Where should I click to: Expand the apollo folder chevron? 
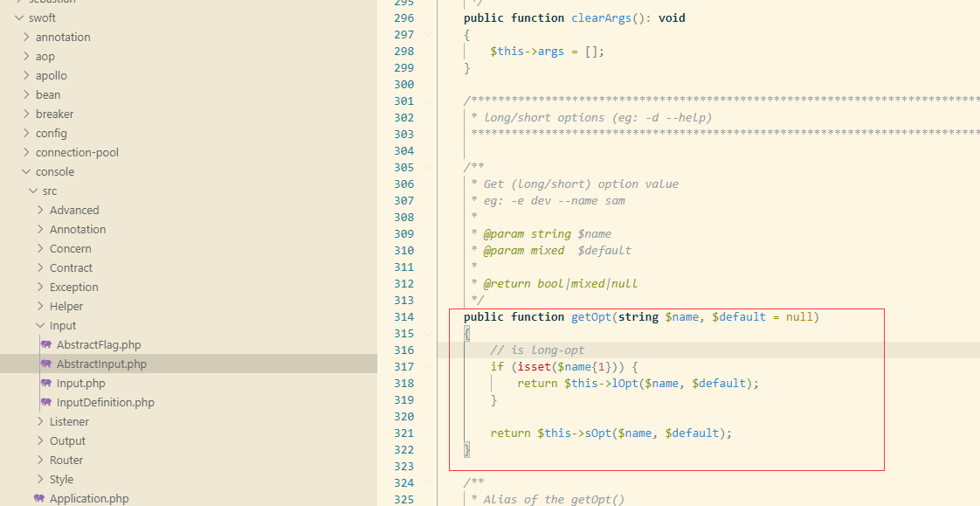[26, 76]
